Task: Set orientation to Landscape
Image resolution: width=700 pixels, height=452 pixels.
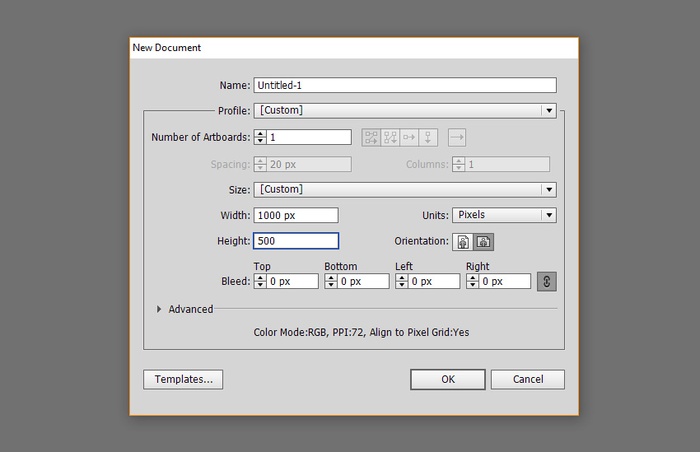Action: [484, 242]
